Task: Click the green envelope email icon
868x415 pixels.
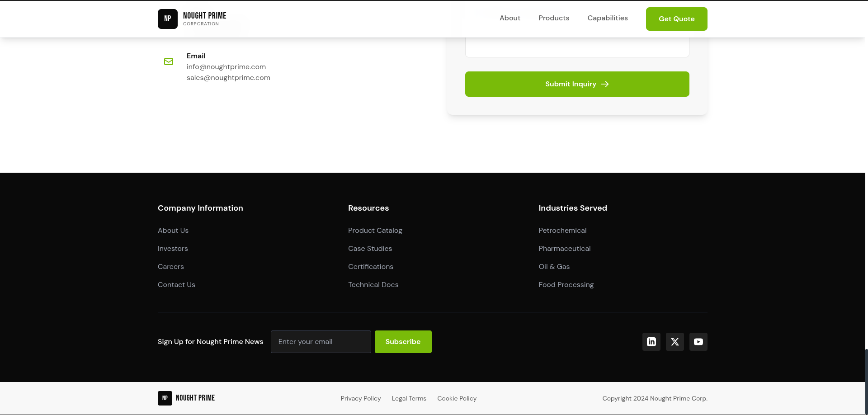Action: pyautogui.click(x=169, y=61)
